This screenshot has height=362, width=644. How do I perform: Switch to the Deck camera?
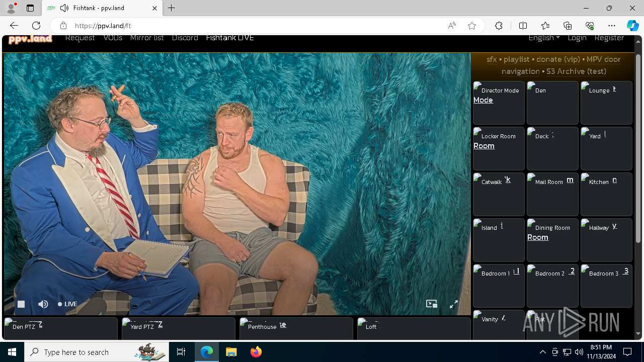[x=552, y=148]
